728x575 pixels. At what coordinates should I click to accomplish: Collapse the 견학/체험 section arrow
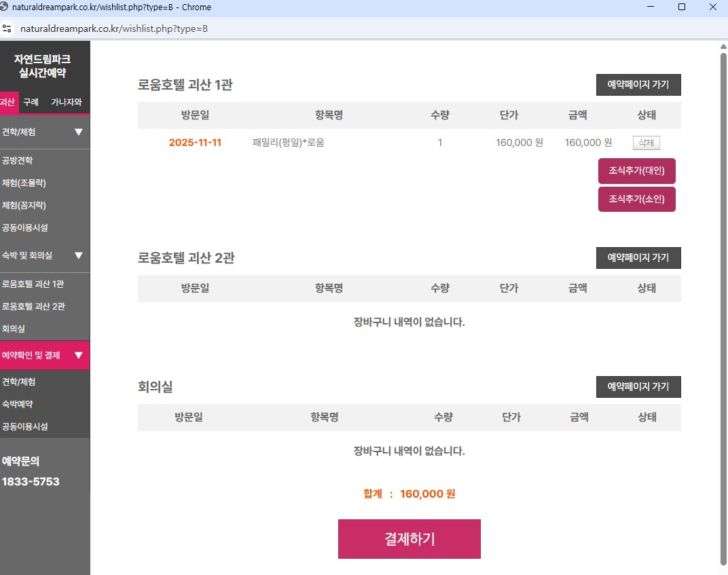pyautogui.click(x=79, y=132)
